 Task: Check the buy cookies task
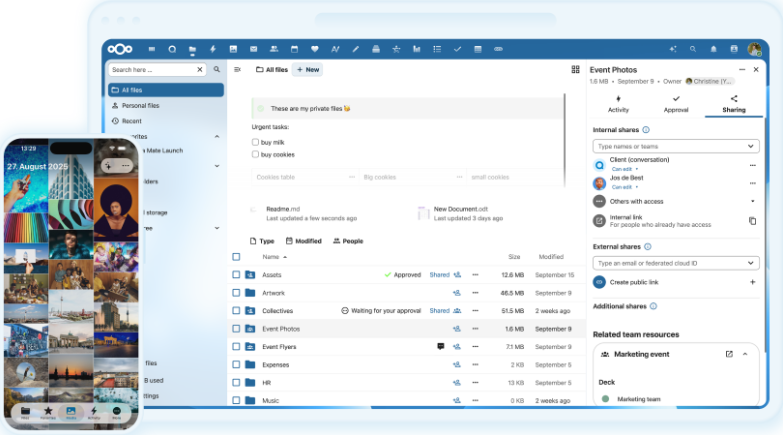[255, 154]
